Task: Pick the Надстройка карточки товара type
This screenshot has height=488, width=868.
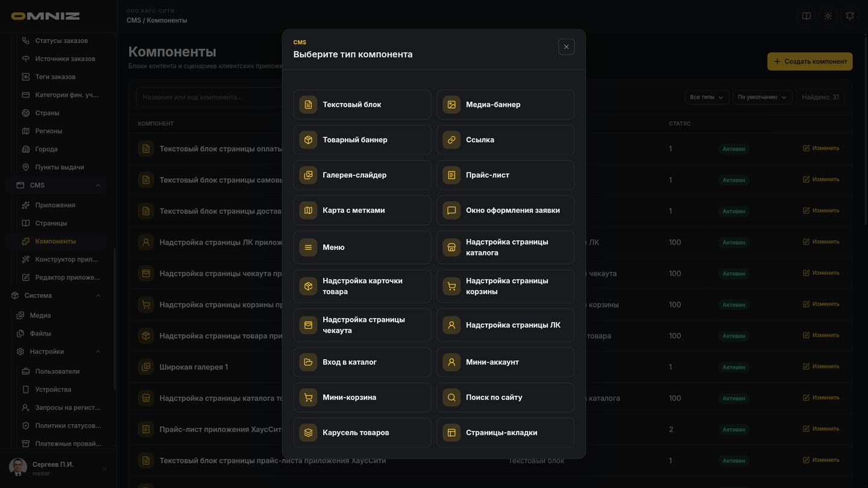Action: click(362, 286)
